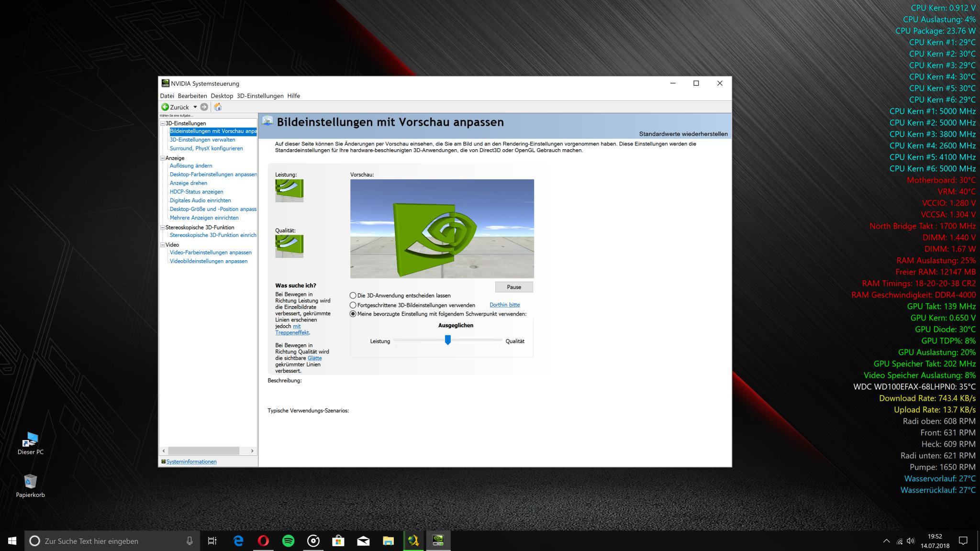Collapse the Anzeige tree node

click(163, 158)
